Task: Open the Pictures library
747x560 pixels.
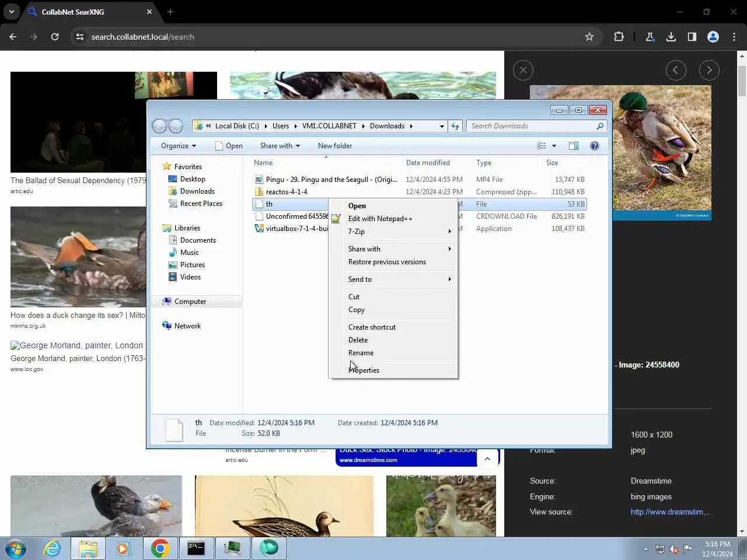Action: click(x=193, y=265)
